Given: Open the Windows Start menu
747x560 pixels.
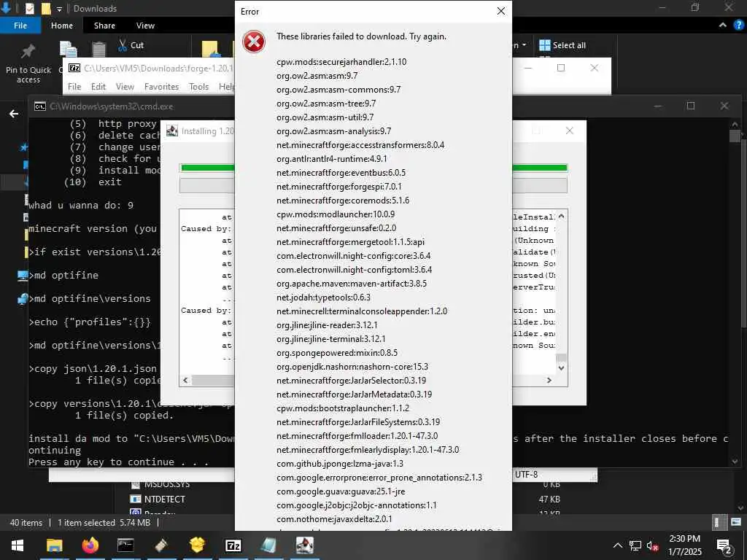Looking at the screenshot, I should pos(18,545).
